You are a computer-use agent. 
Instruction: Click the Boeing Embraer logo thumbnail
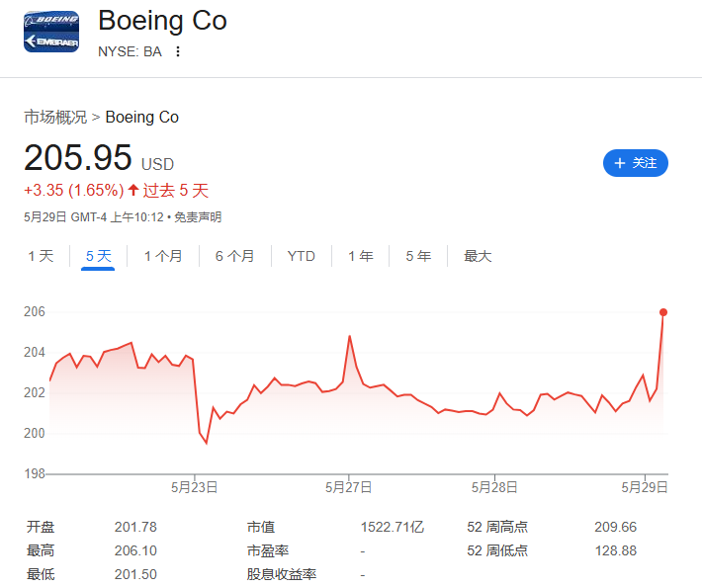click(51, 32)
